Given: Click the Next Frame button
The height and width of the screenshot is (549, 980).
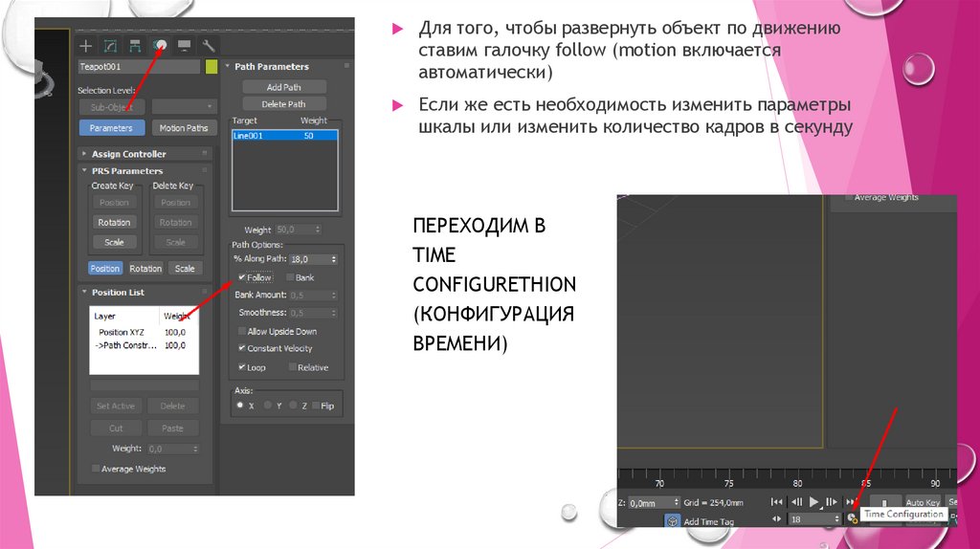Looking at the screenshot, I should (x=832, y=501).
